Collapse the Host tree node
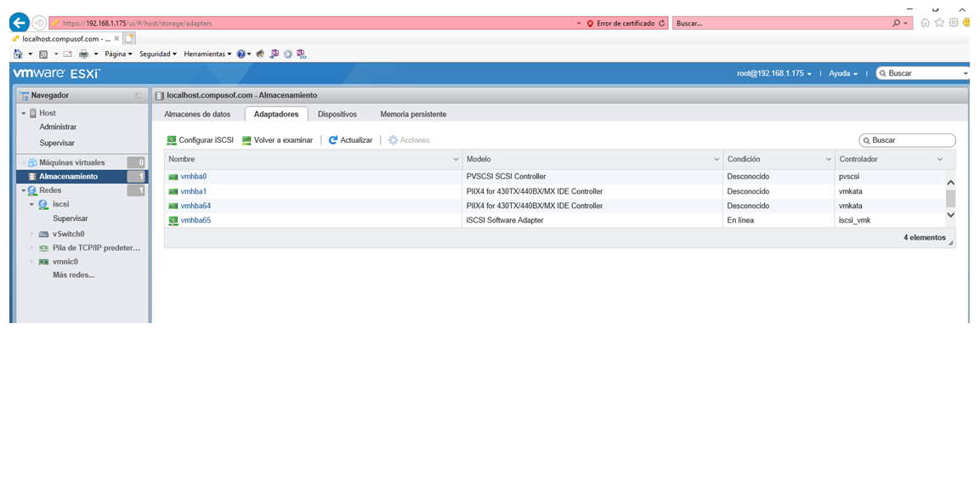 [24, 113]
